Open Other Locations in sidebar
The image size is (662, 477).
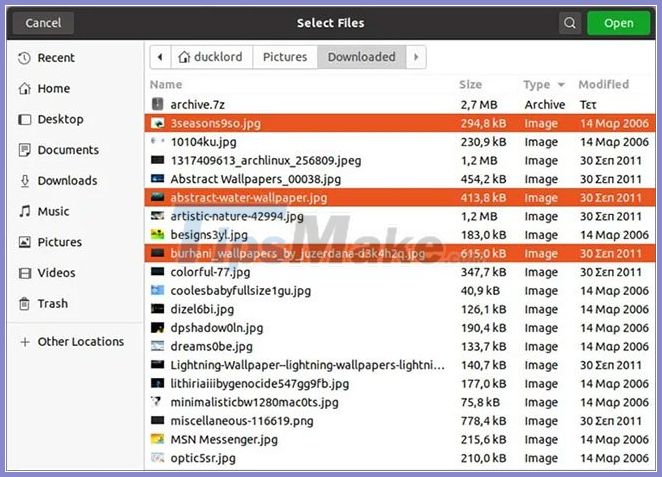tap(75, 341)
